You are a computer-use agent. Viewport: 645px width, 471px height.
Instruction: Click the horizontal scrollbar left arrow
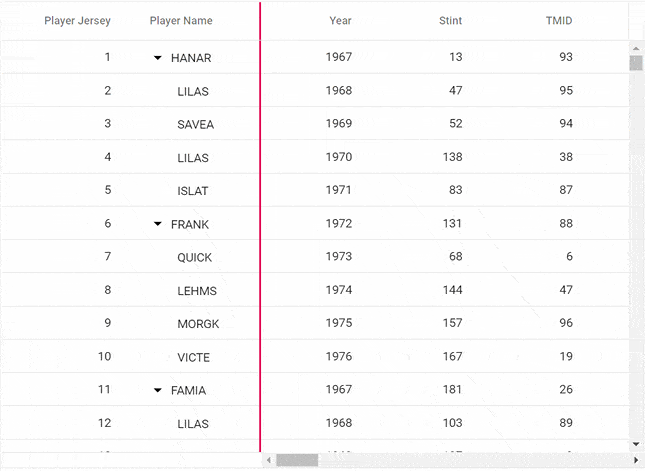pos(268,460)
